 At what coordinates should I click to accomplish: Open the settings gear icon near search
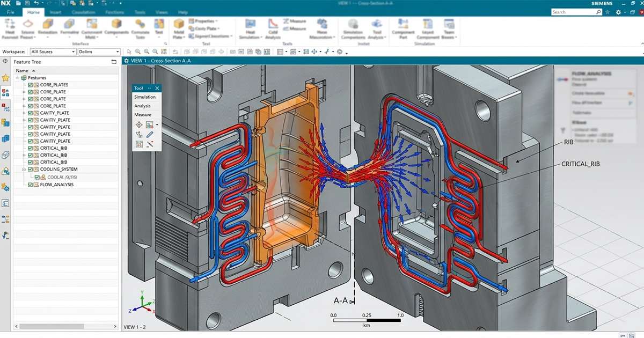(619, 12)
